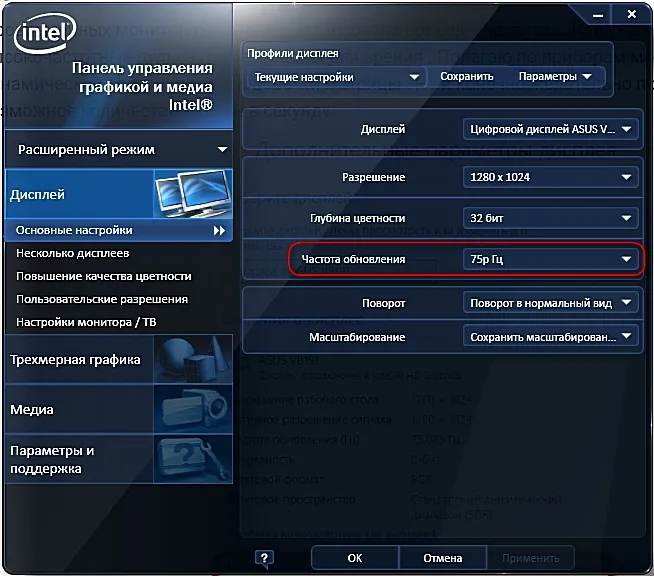Click the question mark help button
The width and height of the screenshot is (654, 576).
(x=264, y=558)
